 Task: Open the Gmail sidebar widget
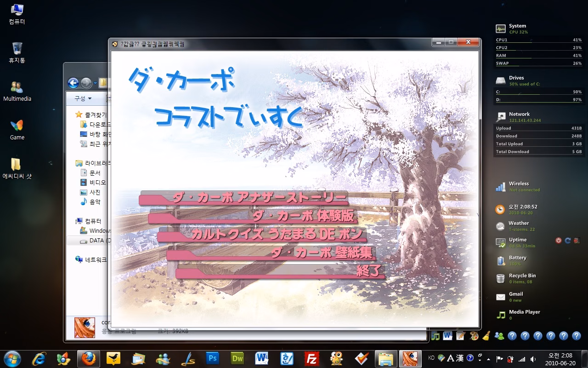coord(516,297)
